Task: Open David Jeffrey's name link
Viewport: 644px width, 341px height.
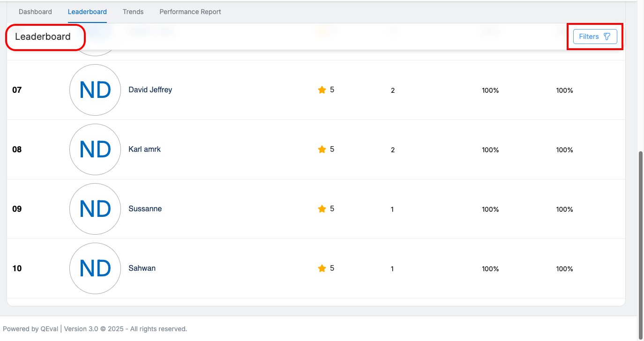Action: click(x=150, y=89)
